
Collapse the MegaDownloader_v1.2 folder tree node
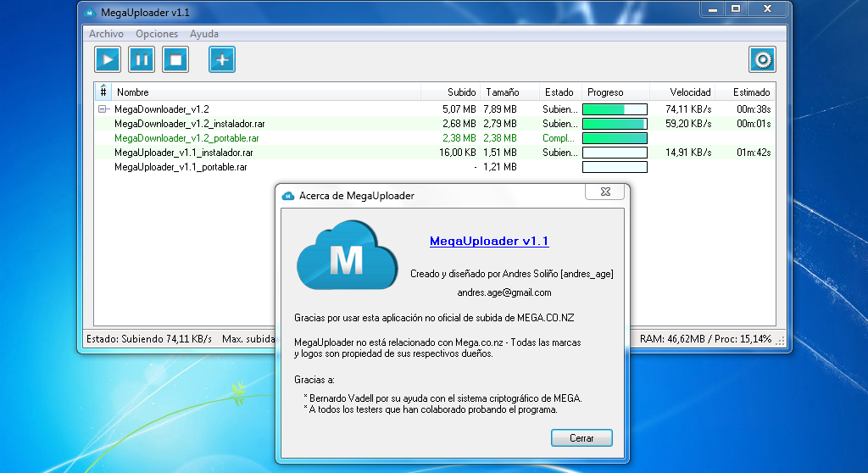[103, 109]
